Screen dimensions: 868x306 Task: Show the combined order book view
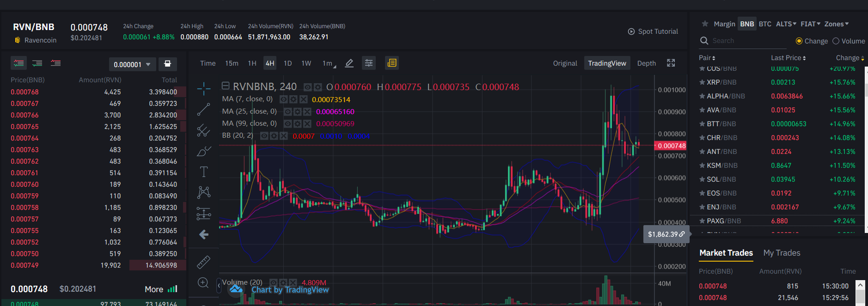(x=19, y=63)
